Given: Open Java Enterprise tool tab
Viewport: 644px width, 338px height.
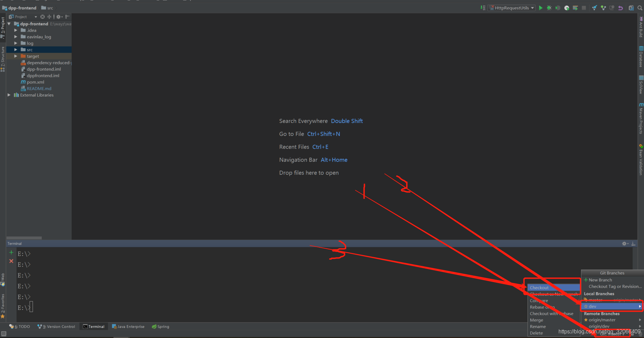Looking at the screenshot, I should tap(128, 327).
